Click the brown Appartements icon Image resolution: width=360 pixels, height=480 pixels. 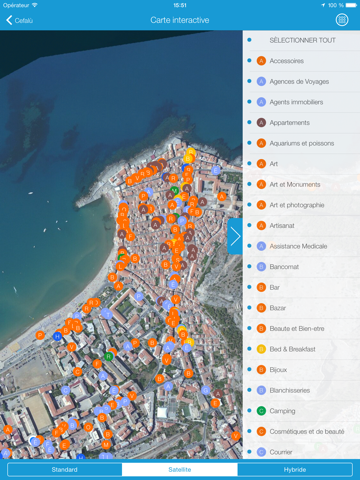[261, 123]
